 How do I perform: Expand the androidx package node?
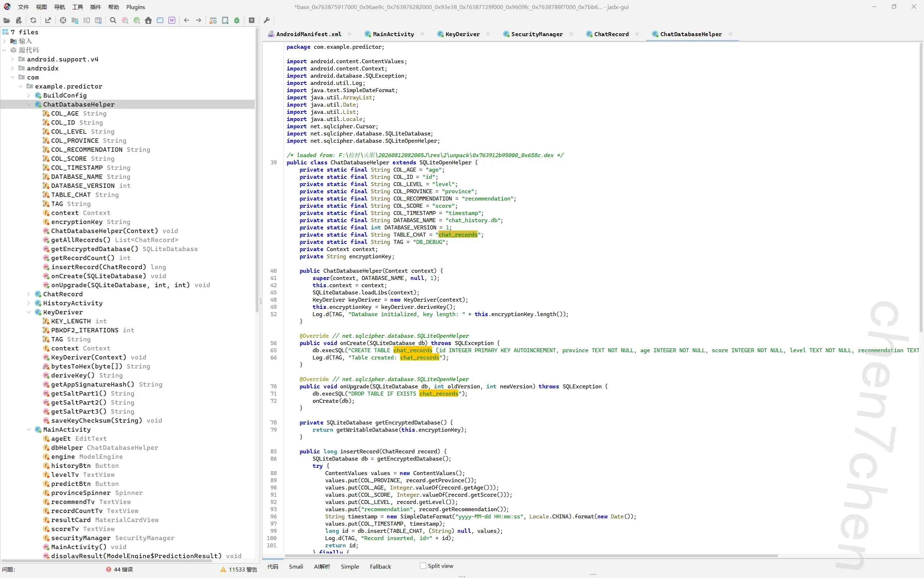tap(12, 68)
